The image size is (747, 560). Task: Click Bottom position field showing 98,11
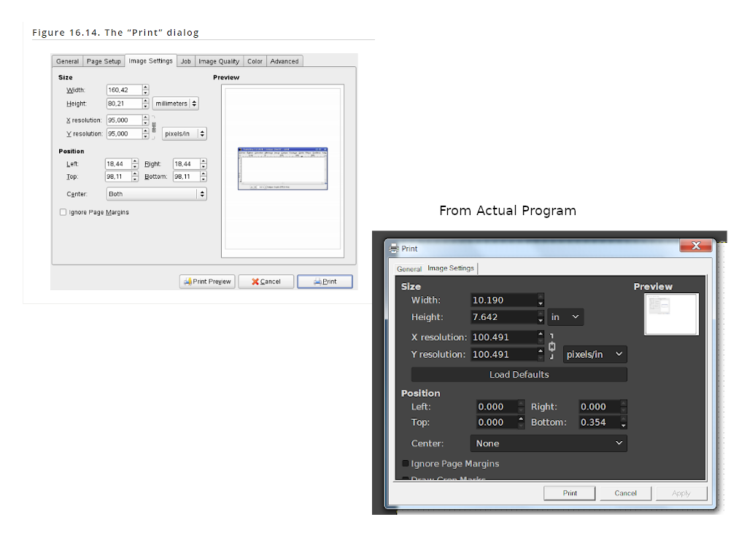coord(186,176)
